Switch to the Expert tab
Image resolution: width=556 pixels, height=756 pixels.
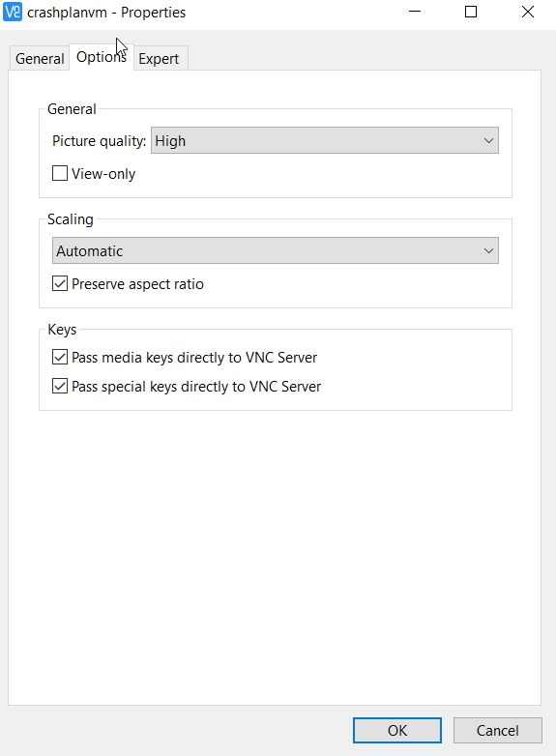pyautogui.click(x=159, y=59)
